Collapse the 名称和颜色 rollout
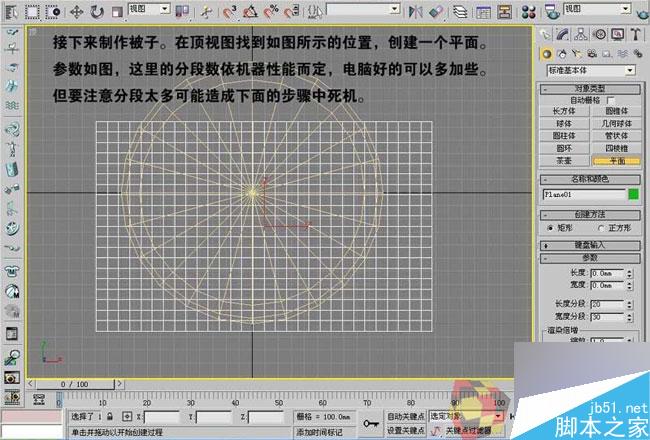This screenshot has width=650, height=440. pyautogui.click(x=590, y=180)
